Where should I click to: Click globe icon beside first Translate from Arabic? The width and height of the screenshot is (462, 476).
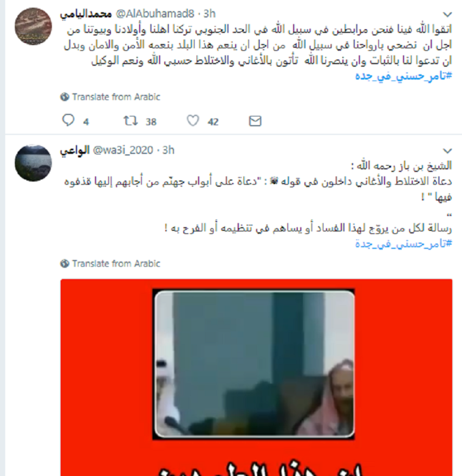(65, 97)
